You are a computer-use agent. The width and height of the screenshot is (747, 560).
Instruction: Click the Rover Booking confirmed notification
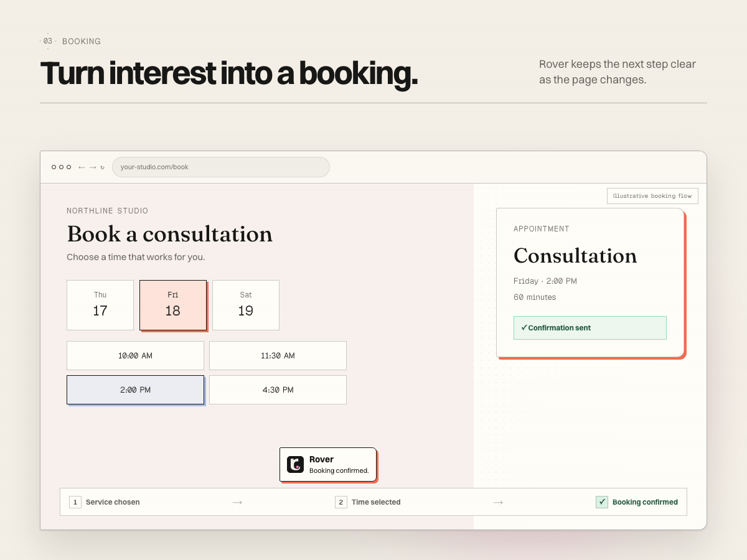point(328,464)
